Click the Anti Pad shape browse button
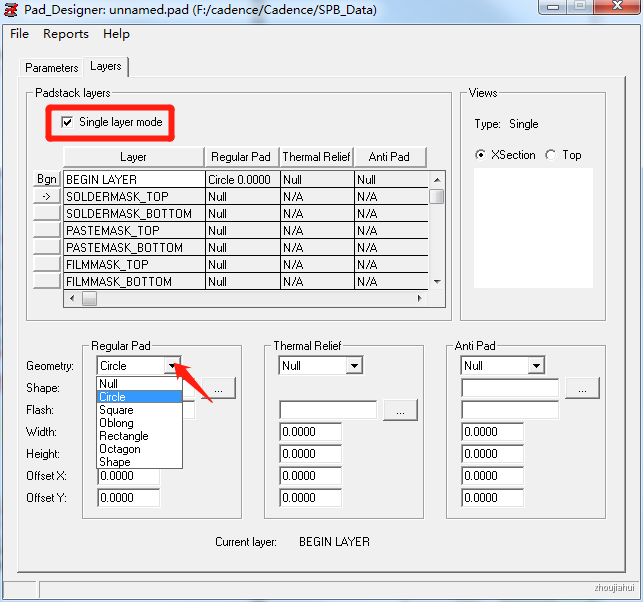This screenshot has width=643, height=602. pos(582,388)
